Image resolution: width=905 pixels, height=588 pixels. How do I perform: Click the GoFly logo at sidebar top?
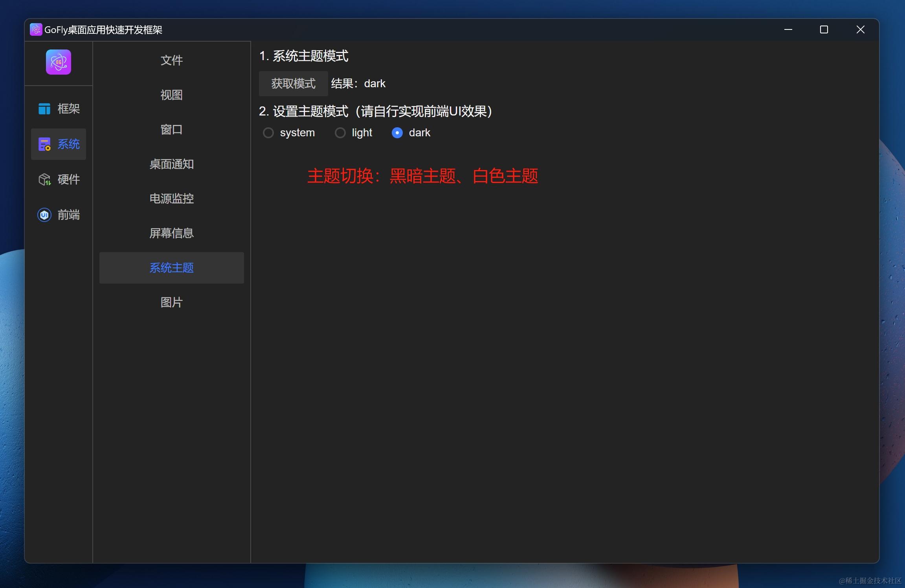pos(59,62)
